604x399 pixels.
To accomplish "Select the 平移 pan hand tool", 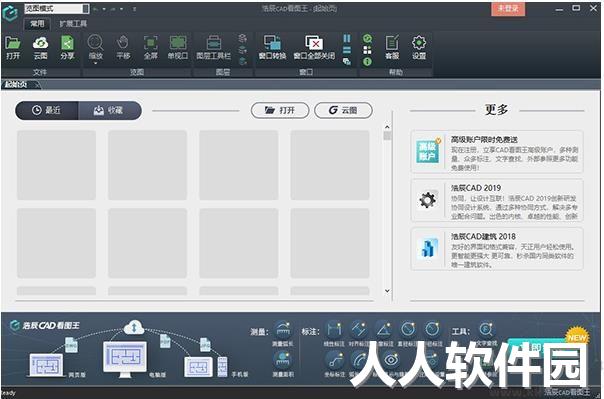I will pyautogui.click(x=123, y=47).
